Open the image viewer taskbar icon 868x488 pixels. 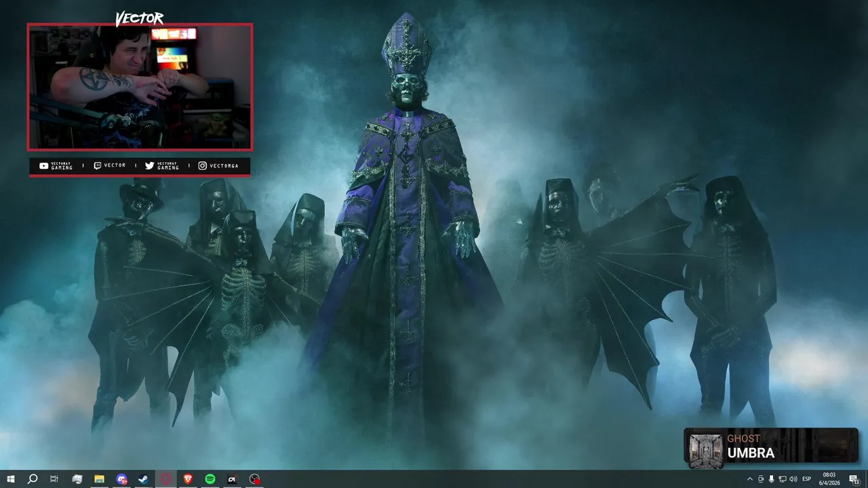77,479
